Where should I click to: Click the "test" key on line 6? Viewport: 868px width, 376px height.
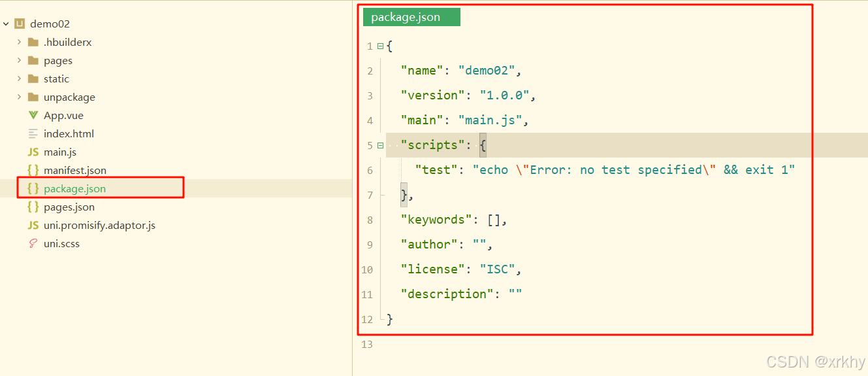[x=436, y=170]
